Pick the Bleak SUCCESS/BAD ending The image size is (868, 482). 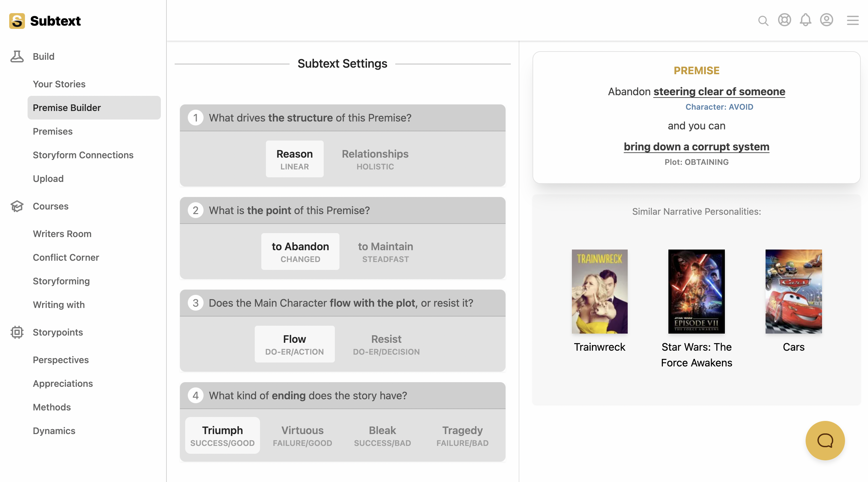(x=382, y=436)
